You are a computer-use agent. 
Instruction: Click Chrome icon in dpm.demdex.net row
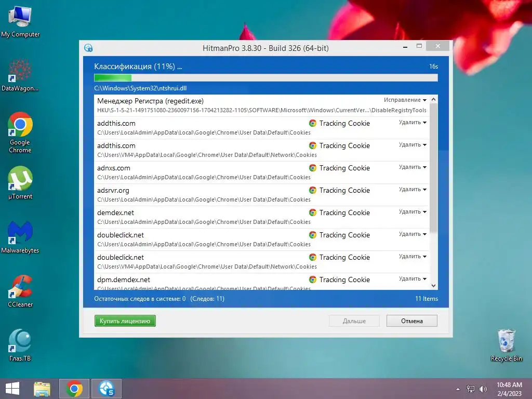pos(312,280)
